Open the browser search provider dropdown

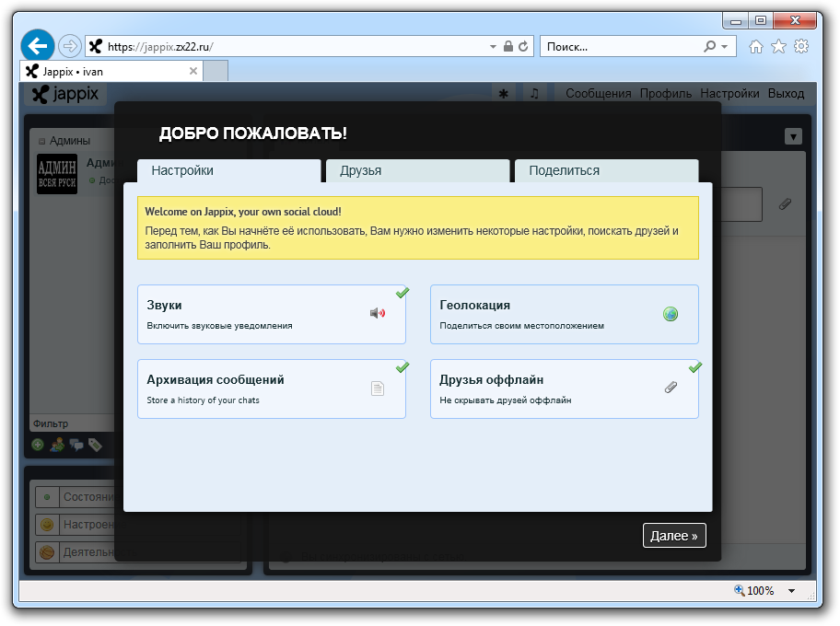[x=725, y=46]
